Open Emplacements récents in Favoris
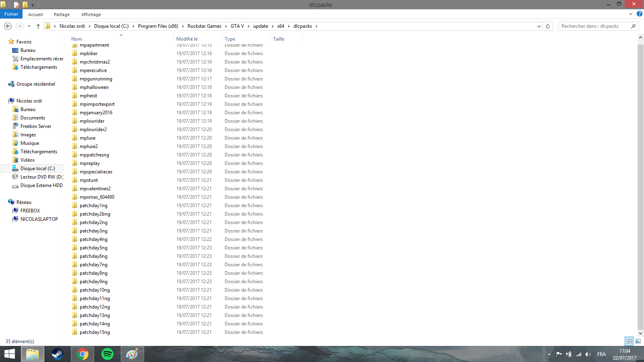The width and height of the screenshot is (644, 362). tap(41, 59)
